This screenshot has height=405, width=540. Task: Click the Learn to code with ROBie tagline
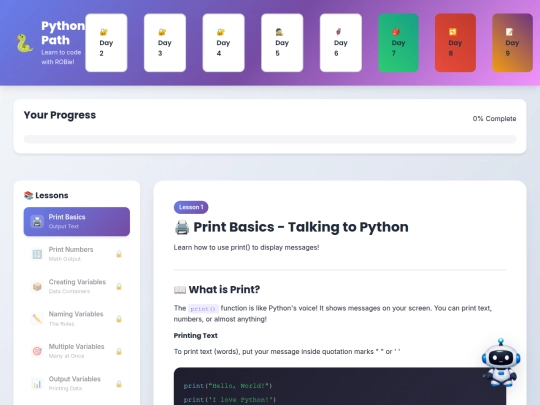[61, 57]
